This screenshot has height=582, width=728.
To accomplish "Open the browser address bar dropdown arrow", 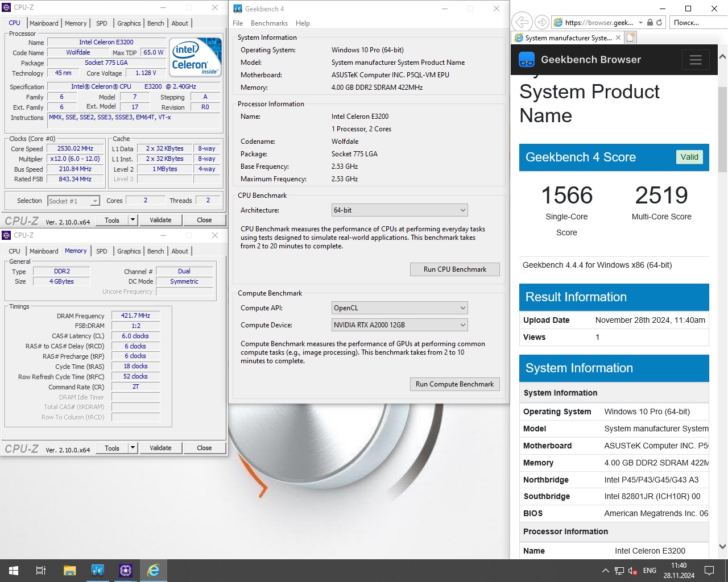I will point(641,23).
